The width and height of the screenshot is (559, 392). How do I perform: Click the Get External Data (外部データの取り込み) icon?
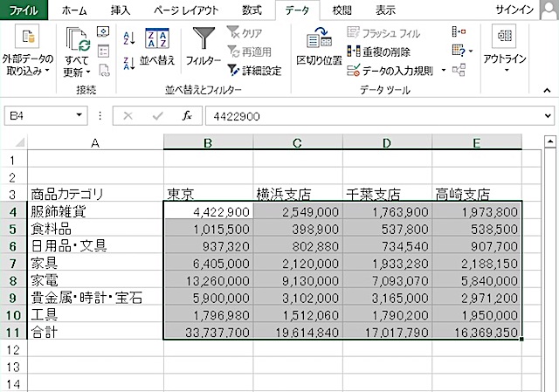[27, 37]
